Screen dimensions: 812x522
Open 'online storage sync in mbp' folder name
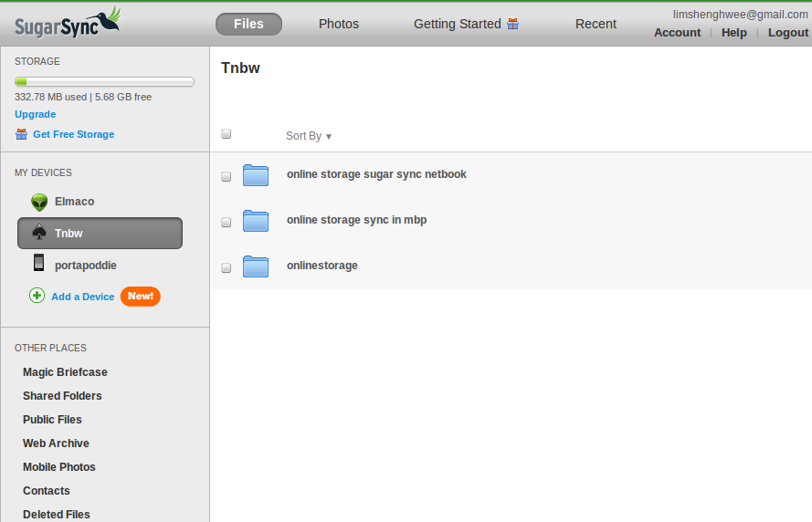(x=357, y=220)
